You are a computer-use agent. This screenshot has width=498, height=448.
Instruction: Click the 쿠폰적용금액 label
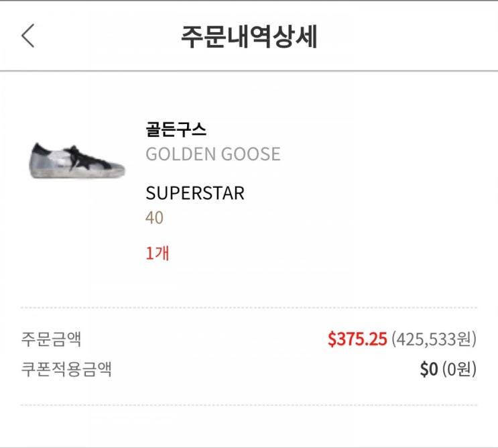66,369
